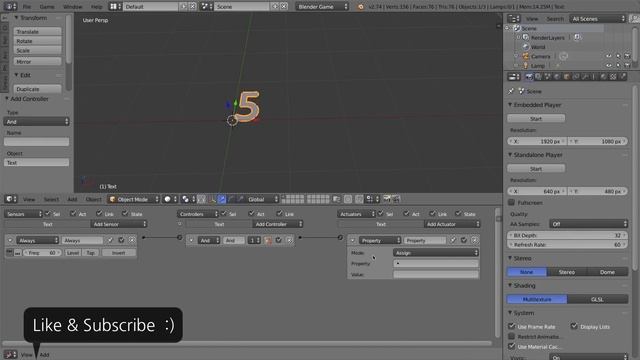Toggle the Sensors Sel checkbox

[48, 213]
